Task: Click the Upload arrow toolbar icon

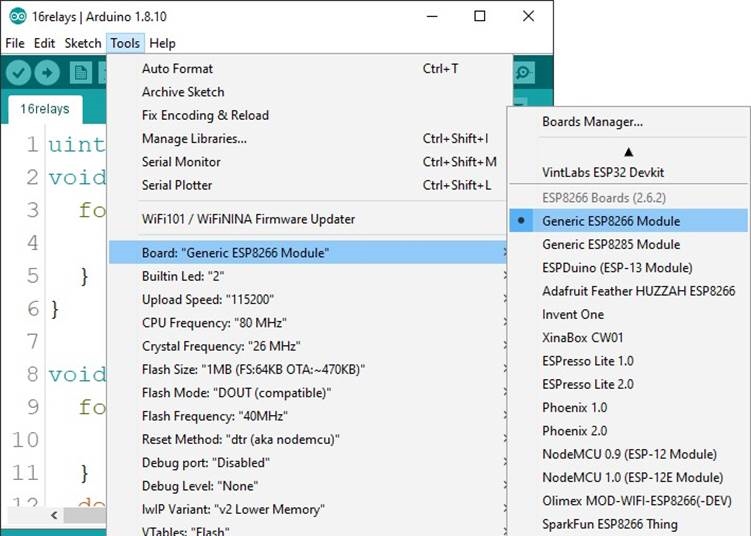Action: (x=47, y=73)
